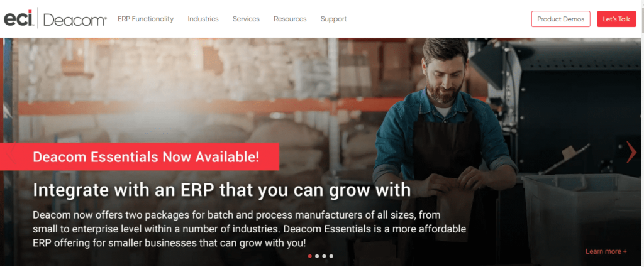Select the fourth carousel dot
Screen dimensions: 644x267
click(331, 256)
